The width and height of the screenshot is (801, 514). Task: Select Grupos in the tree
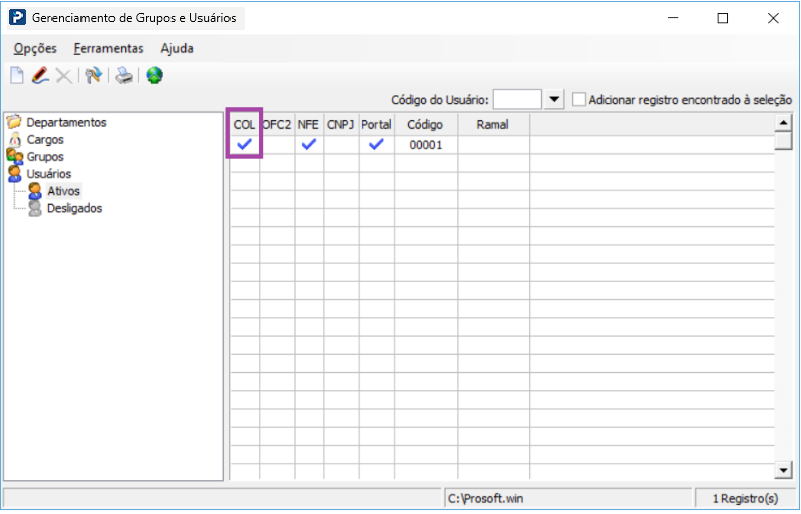pyautogui.click(x=45, y=157)
